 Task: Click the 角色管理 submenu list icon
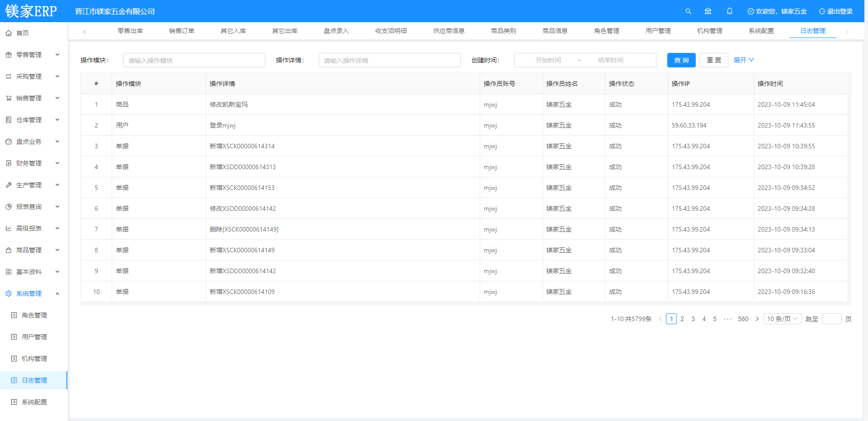pyautogui.click(x=14, y=315)
